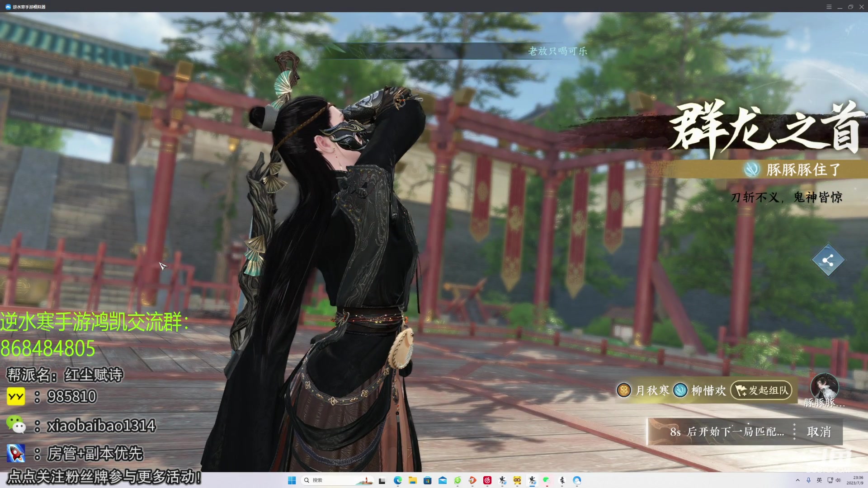Open WeChat from the taskbar
Viewport: 868px width, 488px height.
point(547,480)
